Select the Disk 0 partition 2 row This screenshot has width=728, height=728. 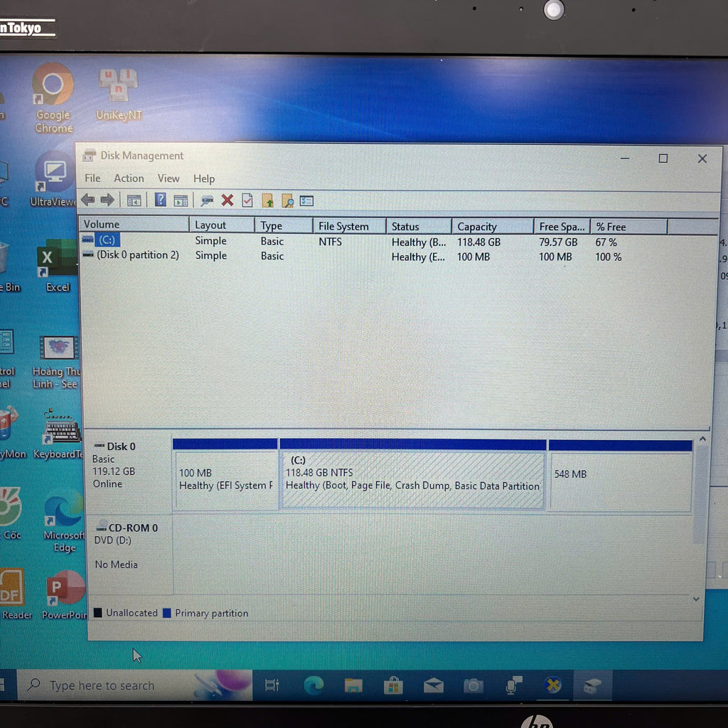137,255
